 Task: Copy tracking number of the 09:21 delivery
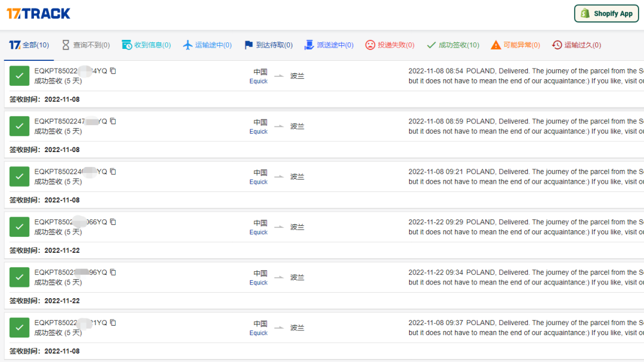[x=113, y=171]
